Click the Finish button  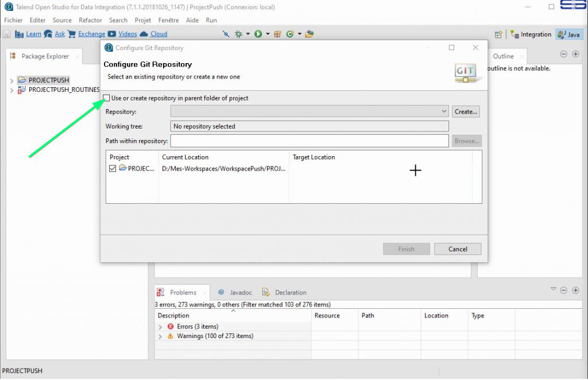(406, 249)
